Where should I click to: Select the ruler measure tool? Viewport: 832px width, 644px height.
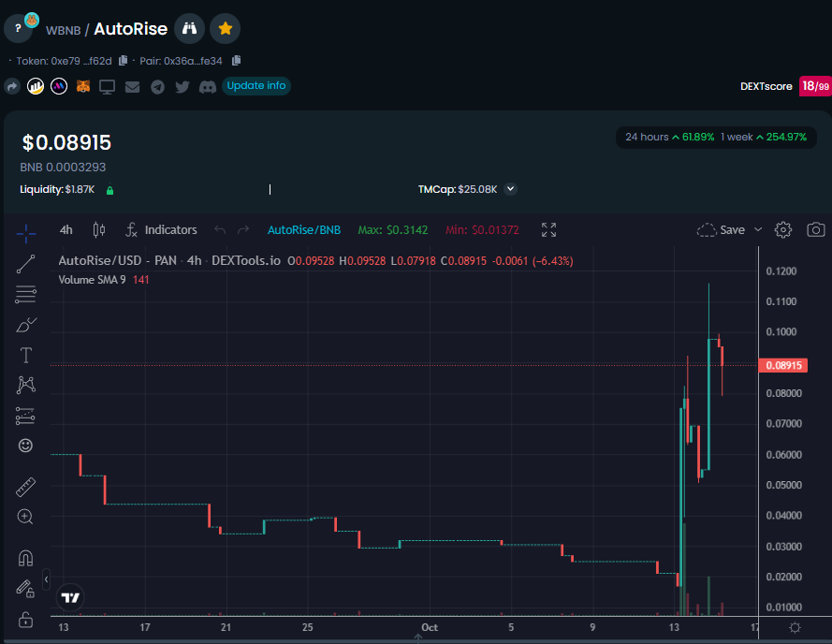(x=25, y=487)
